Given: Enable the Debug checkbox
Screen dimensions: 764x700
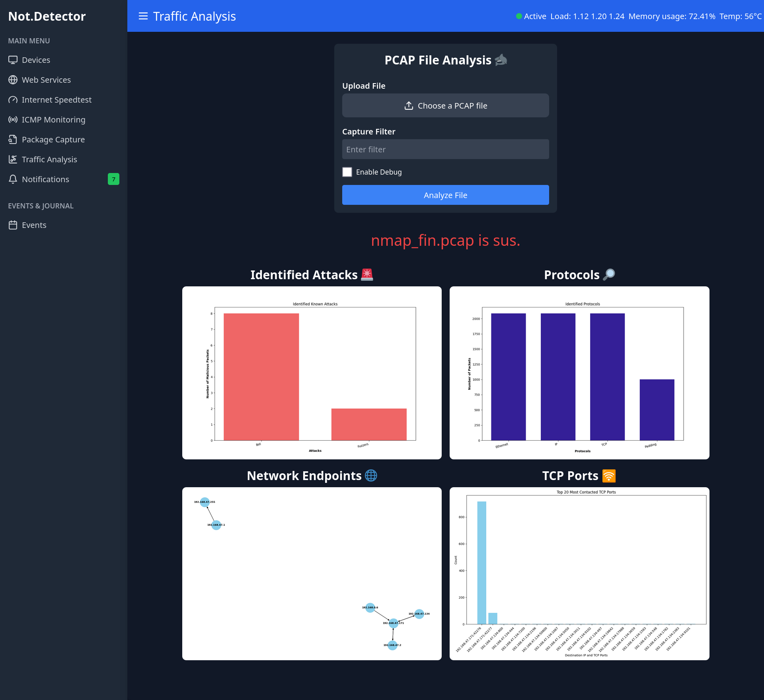Looking at the screenshot, I should coord(347,172).
